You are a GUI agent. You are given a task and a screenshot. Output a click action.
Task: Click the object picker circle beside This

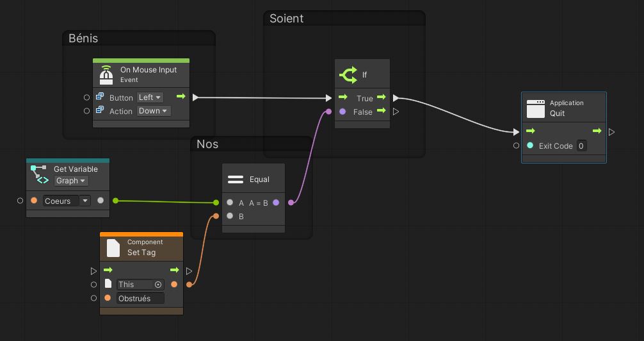[158, 285]
